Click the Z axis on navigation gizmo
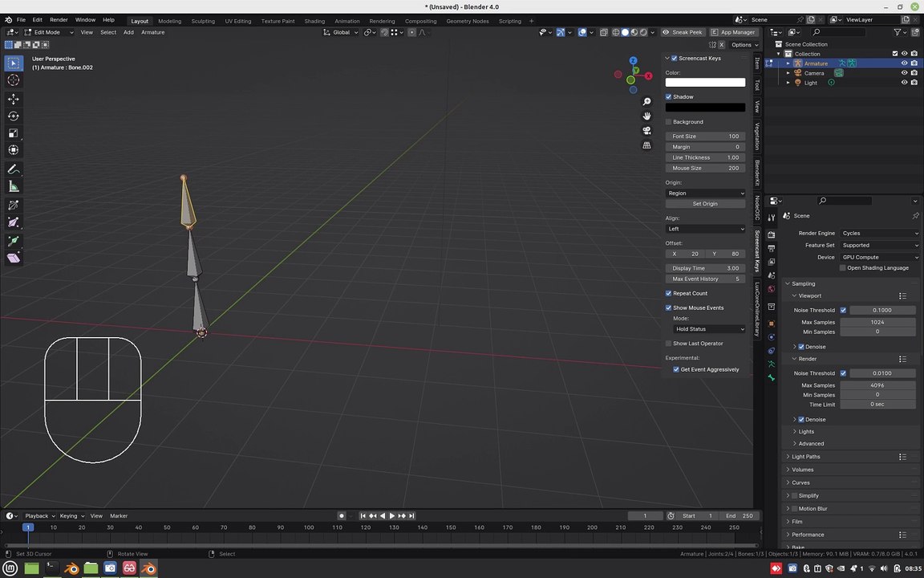 pos(633,61)
